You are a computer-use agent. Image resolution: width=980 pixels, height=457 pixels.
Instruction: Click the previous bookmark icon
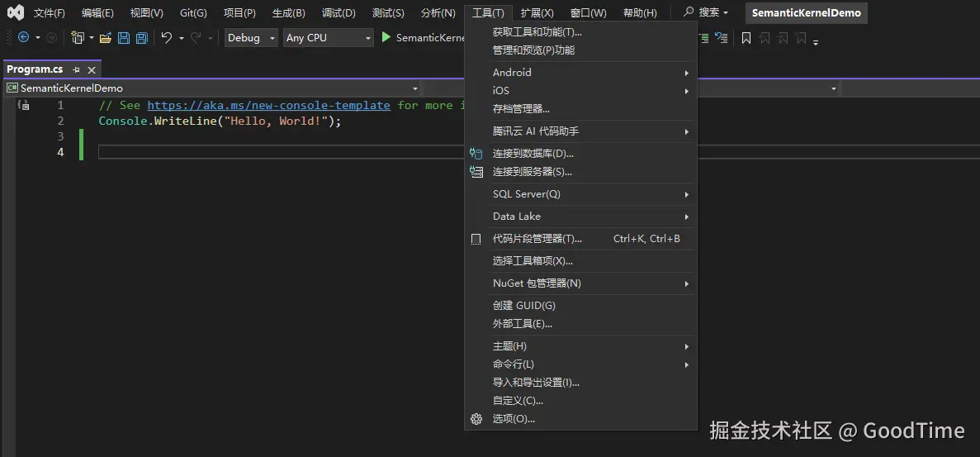765,38
